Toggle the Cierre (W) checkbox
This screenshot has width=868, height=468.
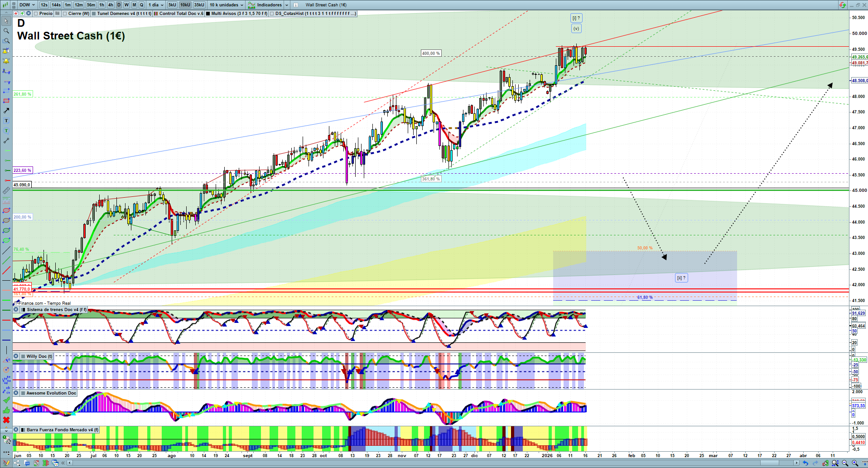(x=65, y=14)
